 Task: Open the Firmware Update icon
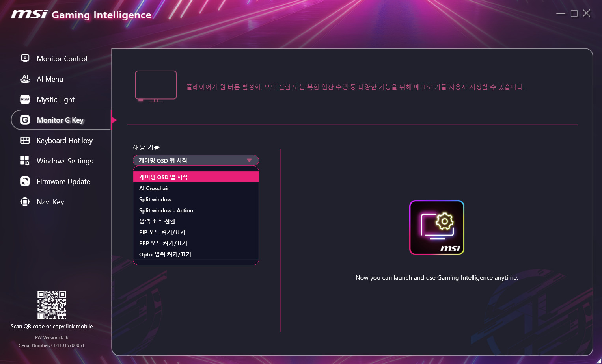(25, 181)
